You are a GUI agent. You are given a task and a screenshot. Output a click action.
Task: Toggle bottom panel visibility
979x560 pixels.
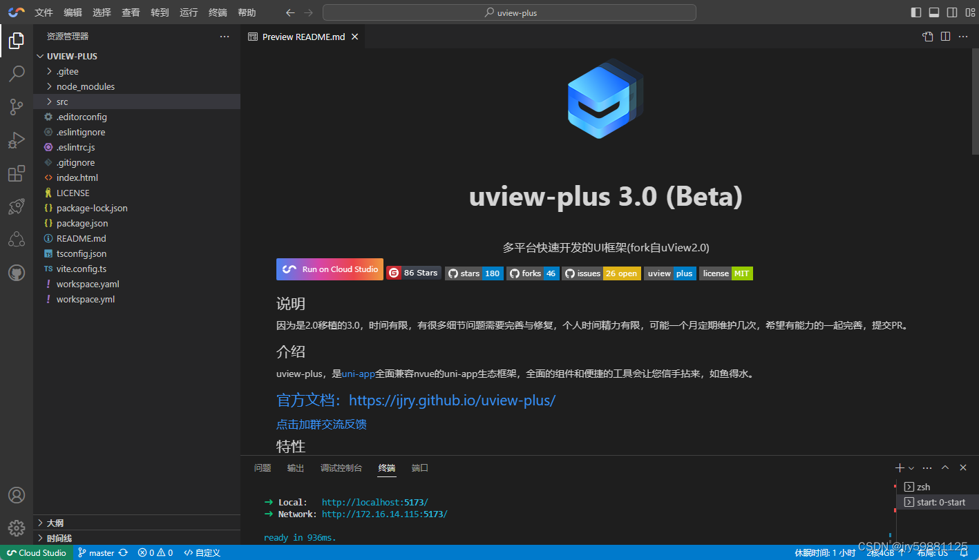[934, 12]
